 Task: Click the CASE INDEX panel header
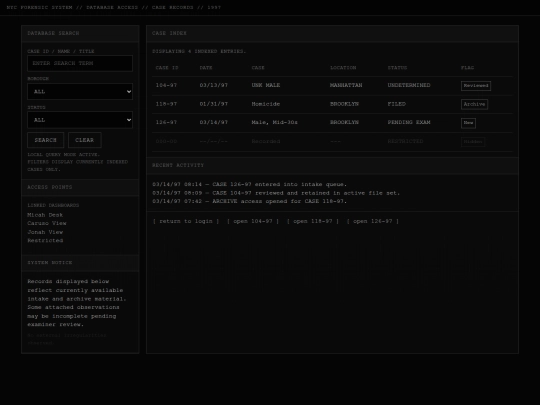tap(332, 33)
